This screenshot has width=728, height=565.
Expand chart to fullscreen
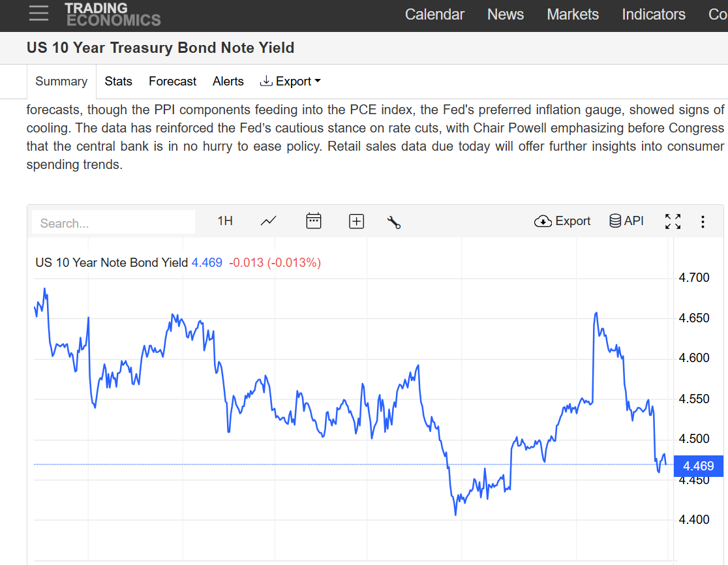click(673, 222)
